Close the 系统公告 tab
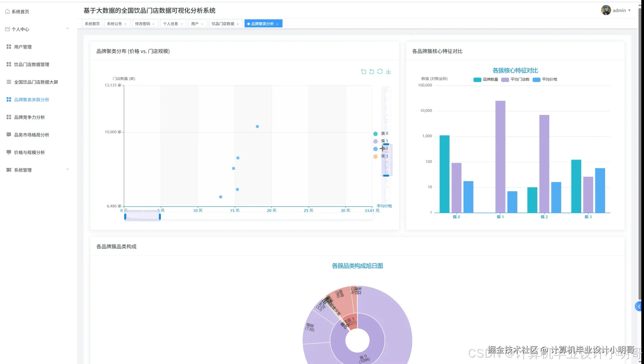644x364 pixels. click(125, 24)
